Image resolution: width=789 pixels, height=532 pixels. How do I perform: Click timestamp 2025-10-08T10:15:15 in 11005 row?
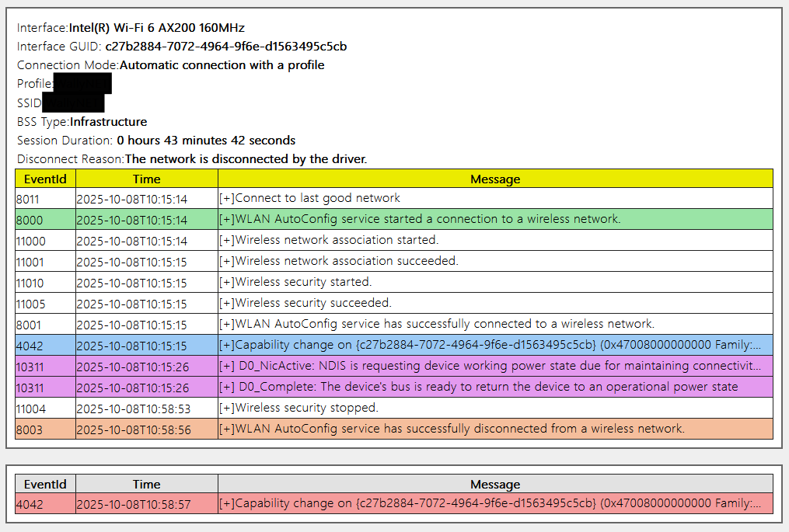(x=132, y=304)
